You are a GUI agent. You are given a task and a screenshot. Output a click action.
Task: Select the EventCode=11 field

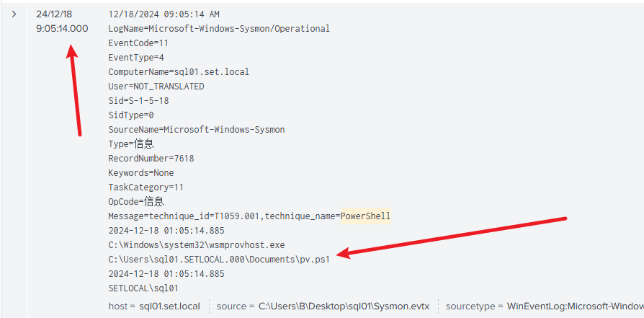(138, 43)
